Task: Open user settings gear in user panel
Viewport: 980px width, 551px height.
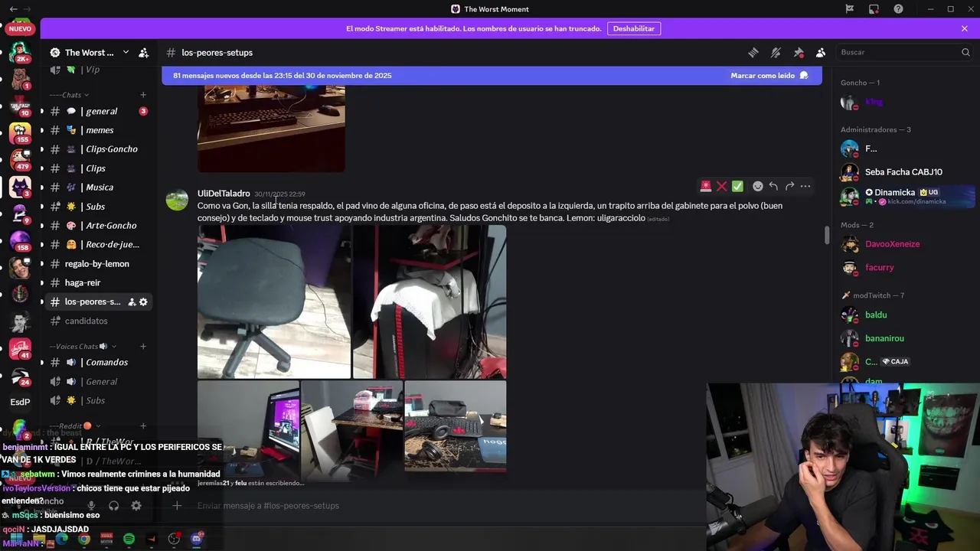Action: 136,506
